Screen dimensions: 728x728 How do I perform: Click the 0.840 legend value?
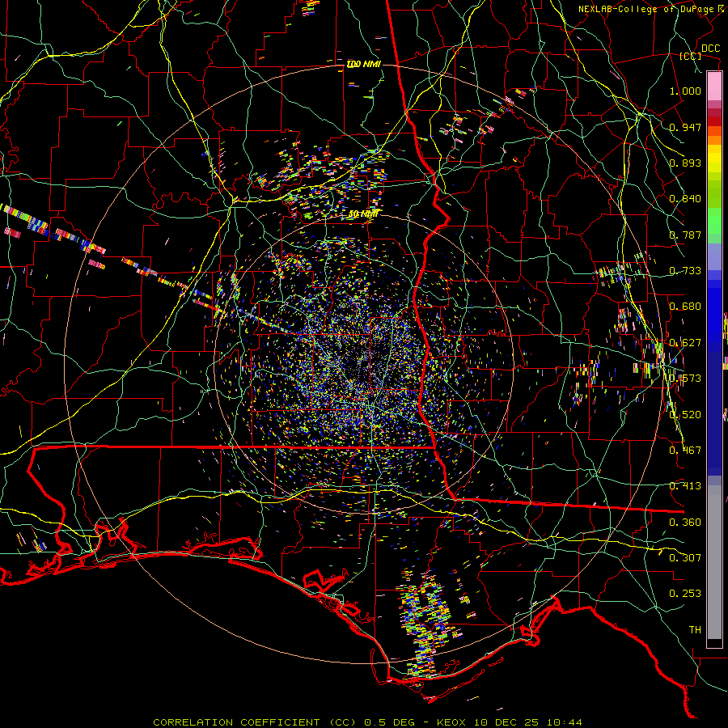pyautogui.click(x=685, y=199)
